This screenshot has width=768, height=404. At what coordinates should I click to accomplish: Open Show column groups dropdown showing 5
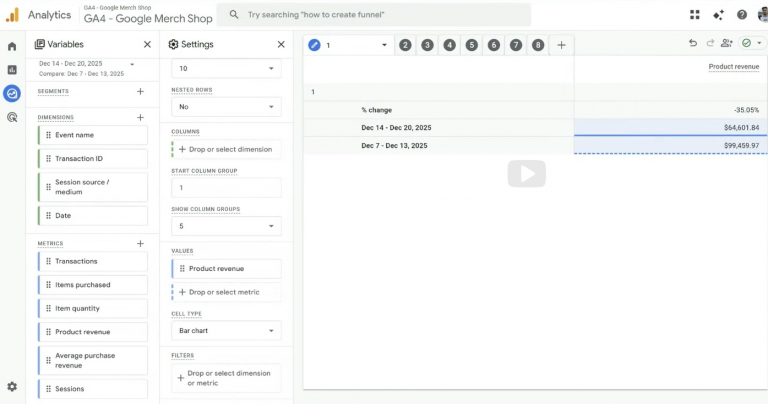pos(226,226)
